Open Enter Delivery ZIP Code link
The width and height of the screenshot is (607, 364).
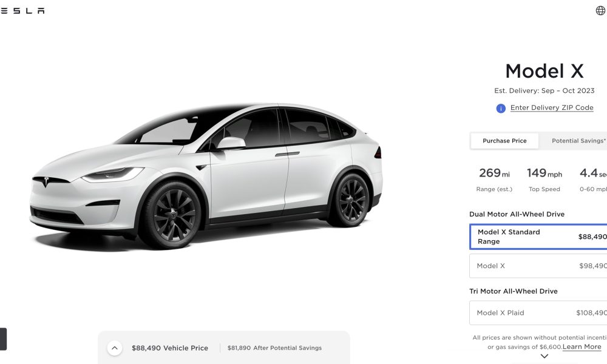click(552, 107)
